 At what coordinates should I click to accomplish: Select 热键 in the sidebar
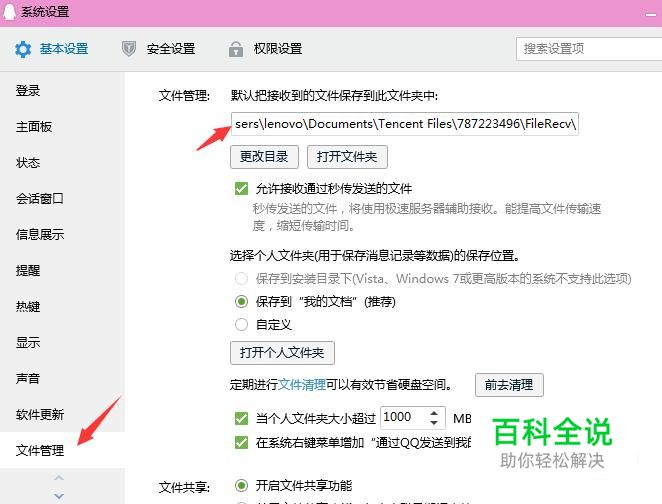click(x=28, y=306)
